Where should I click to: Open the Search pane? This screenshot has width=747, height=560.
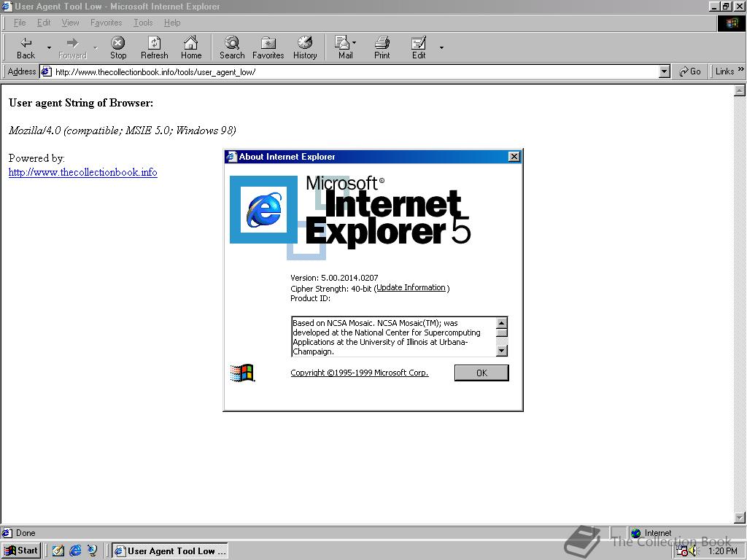click(x=232, y=47)
